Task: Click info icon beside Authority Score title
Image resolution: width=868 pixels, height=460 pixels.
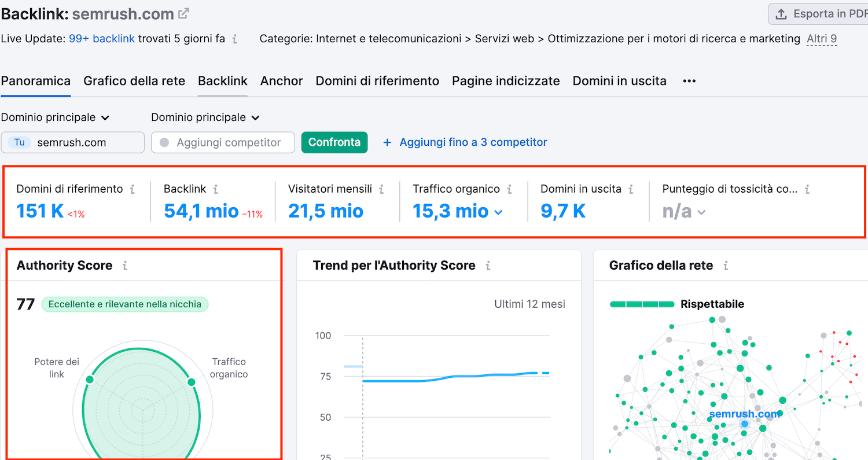Action: click(x=124, y=266)
